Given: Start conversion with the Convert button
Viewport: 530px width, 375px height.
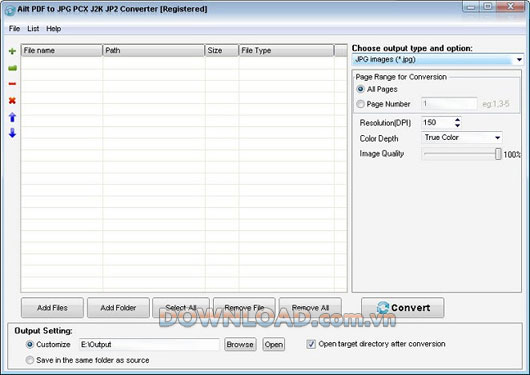Looking at the screenshot, I should coord(403,308).
